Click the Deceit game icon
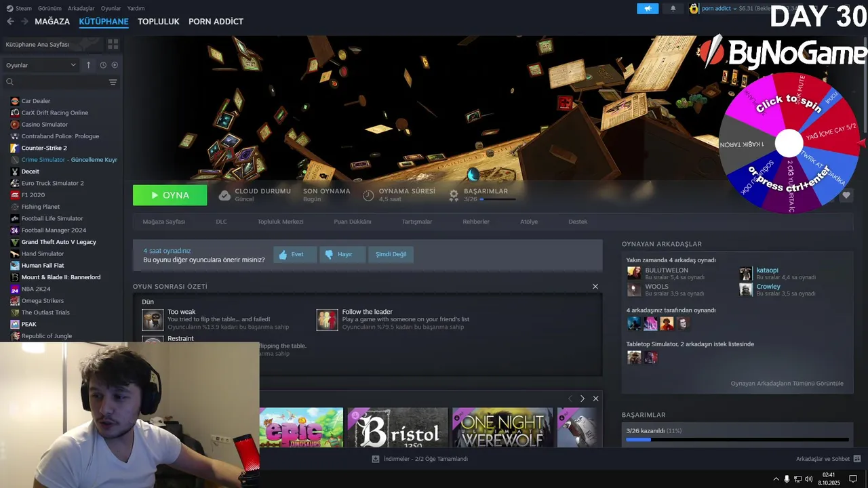The width and height of the screenshot is (868, 488). 15,171
